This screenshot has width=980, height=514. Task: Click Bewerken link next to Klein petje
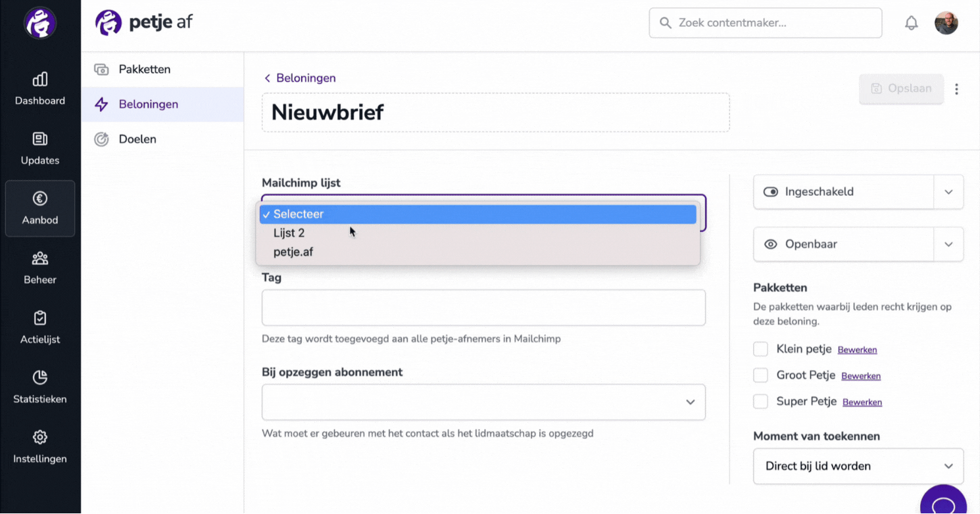(x=857, y=350)
